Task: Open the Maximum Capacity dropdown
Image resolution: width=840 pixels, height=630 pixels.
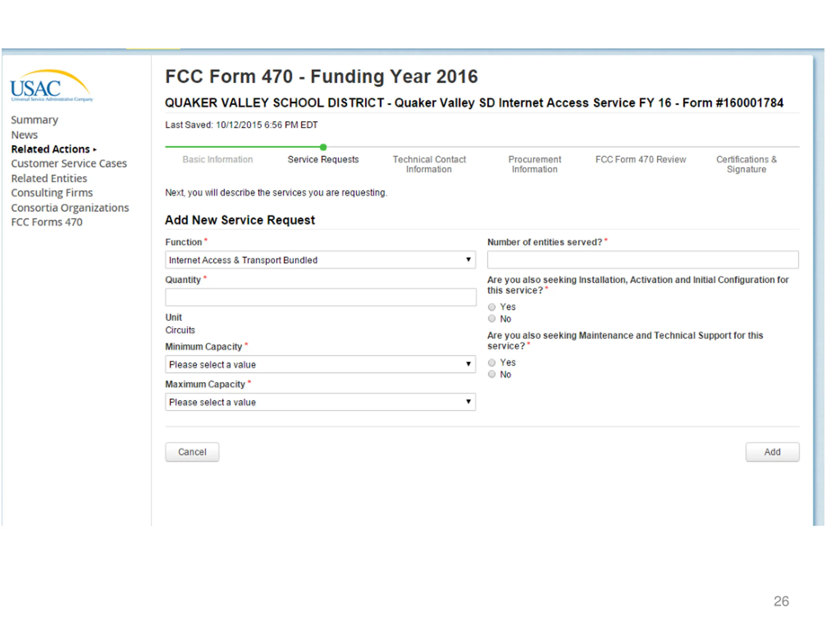Action: coord(320,402)
